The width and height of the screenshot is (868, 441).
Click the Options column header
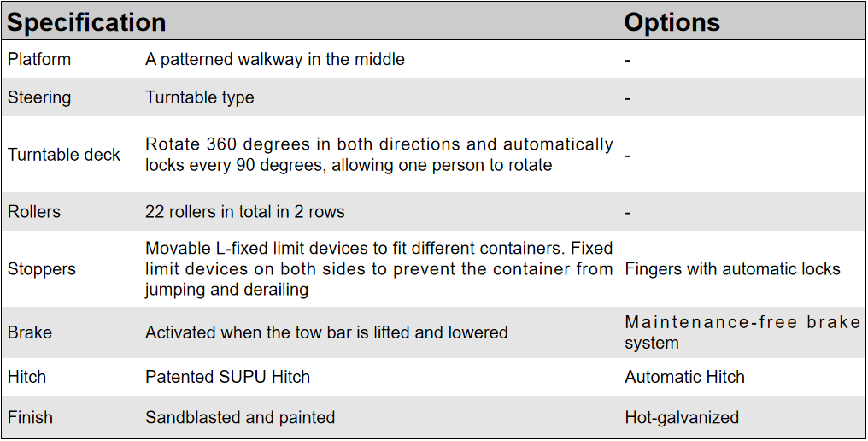(672, 22)
